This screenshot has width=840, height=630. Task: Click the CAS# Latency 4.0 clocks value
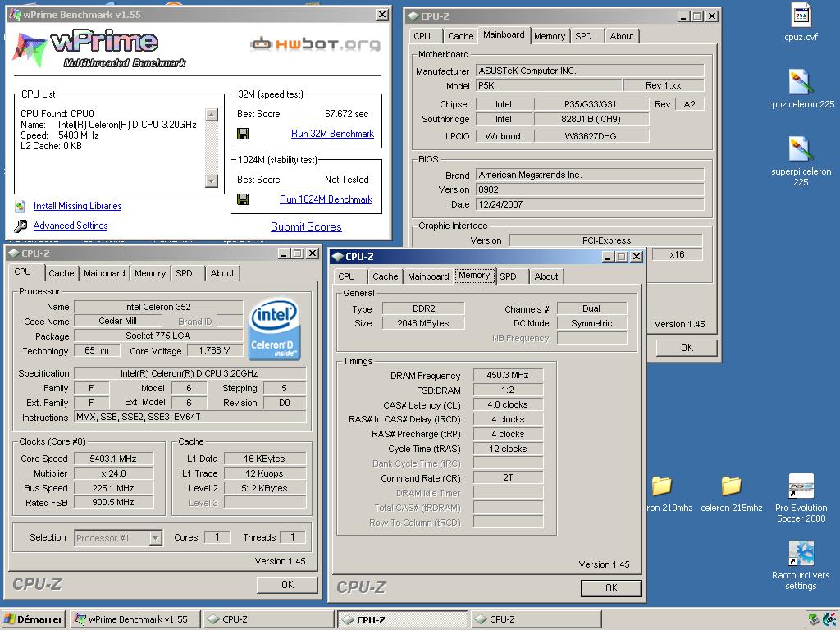coord(508,404)
